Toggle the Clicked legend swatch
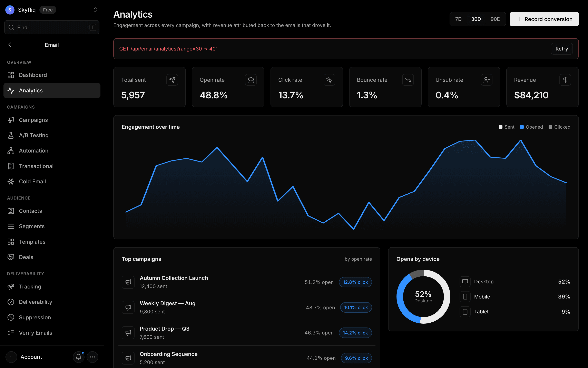The width and height of the screenshot is (588, 368). pos(550,127)
